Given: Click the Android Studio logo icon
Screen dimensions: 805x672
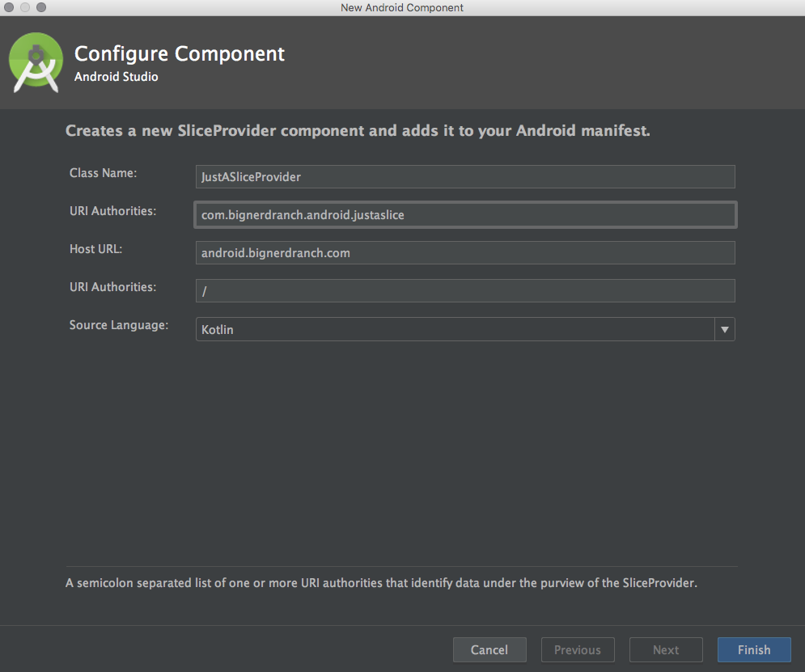Looking at the screenshot, I should tap(36, 62).
